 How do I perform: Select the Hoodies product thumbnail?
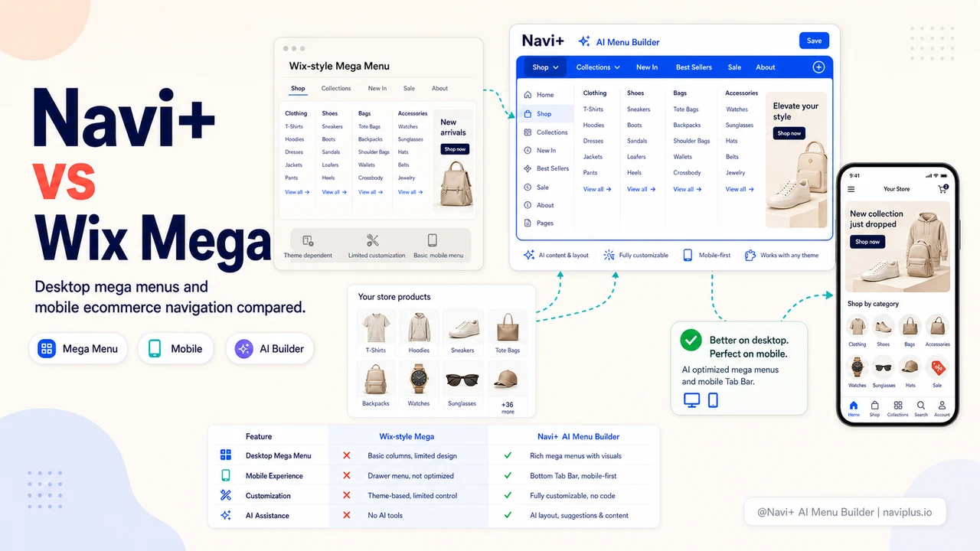pyautogui.click(x=419, y=331)
